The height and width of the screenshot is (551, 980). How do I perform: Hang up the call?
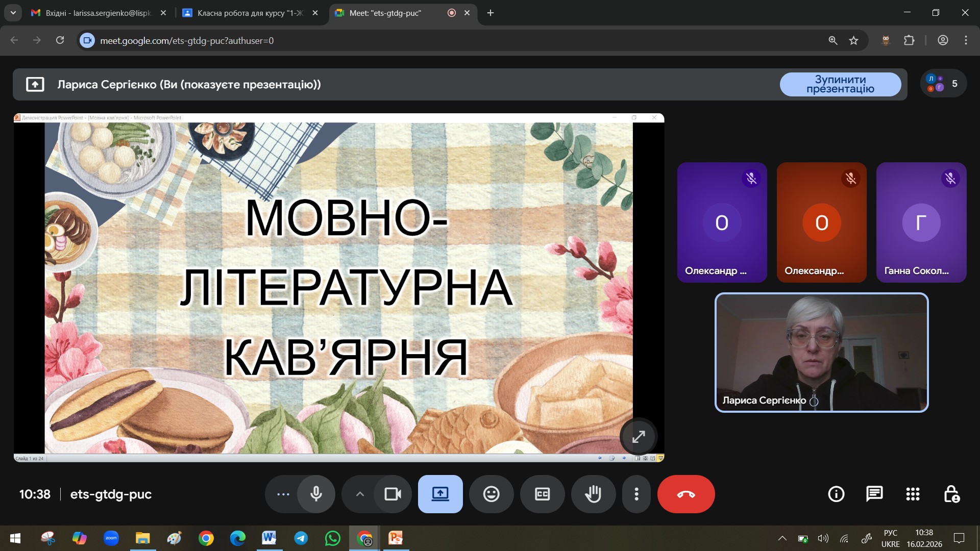[685, 494]
